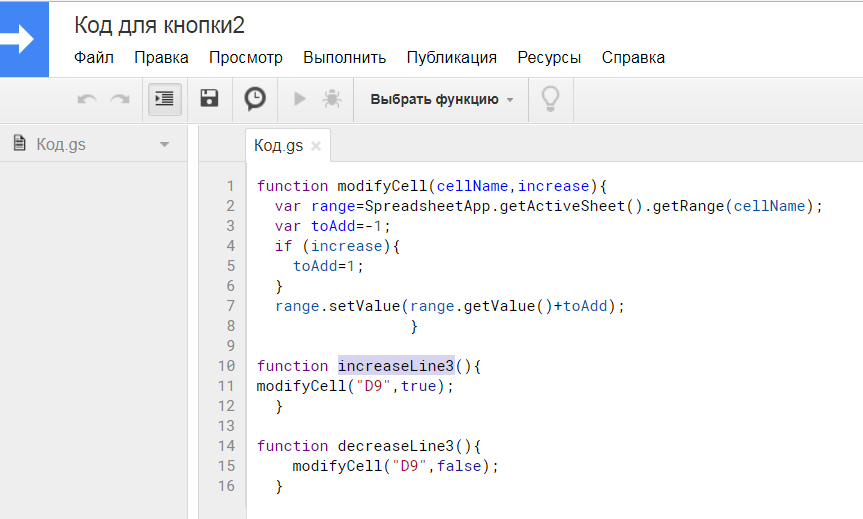Click the lightbulb hint icon
The height and width of the screenshot is (519, 863).
tap(550, 99)
